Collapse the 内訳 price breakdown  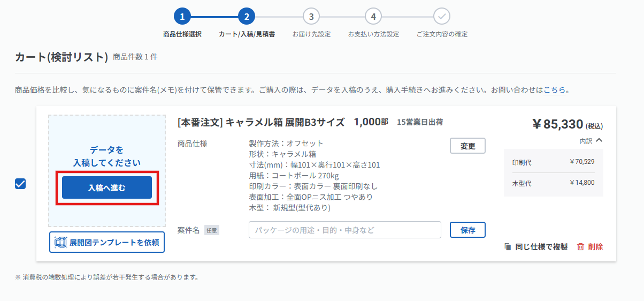coord(591,141)
